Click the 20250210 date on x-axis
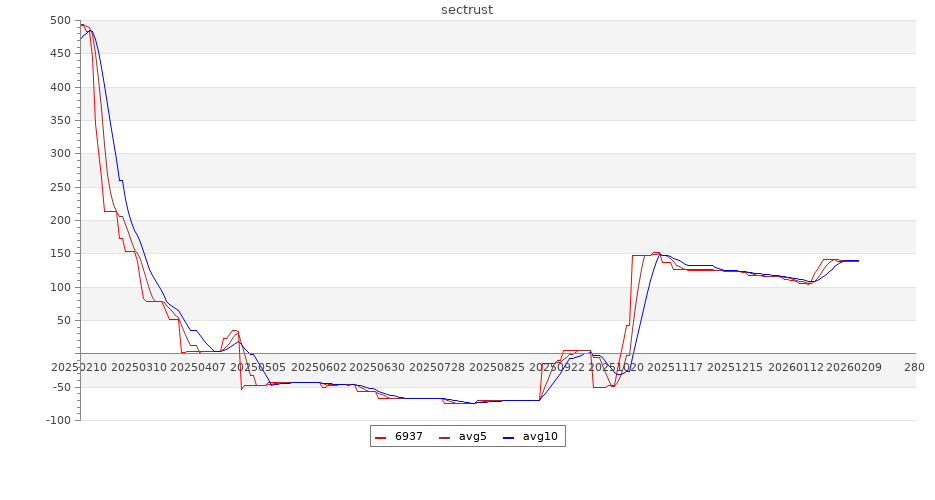The image size is (935, 500). point(80,367)
